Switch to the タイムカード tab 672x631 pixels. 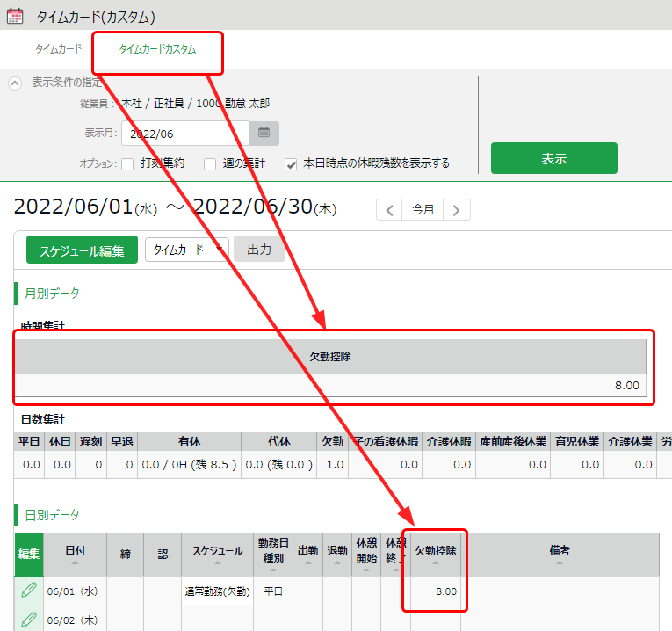click(58, 49)
